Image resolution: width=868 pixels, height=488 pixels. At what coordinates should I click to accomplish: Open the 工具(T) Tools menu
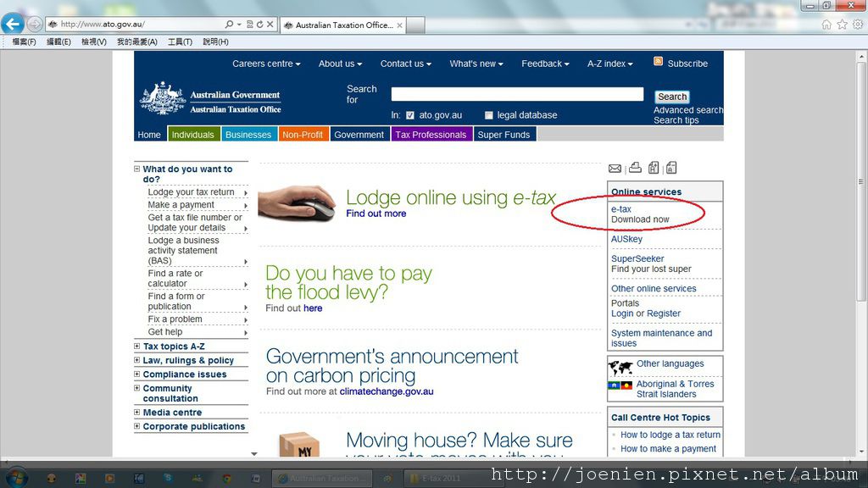(180, 42)
